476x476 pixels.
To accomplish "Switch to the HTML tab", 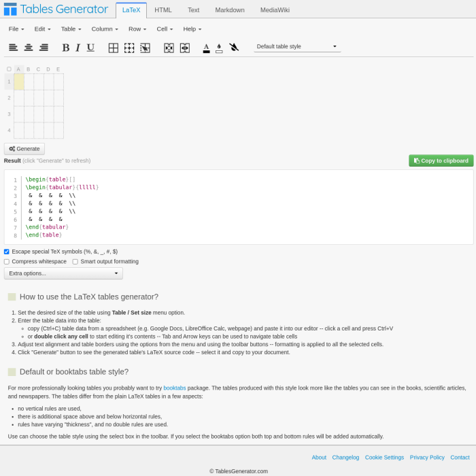I will (163, 10).
